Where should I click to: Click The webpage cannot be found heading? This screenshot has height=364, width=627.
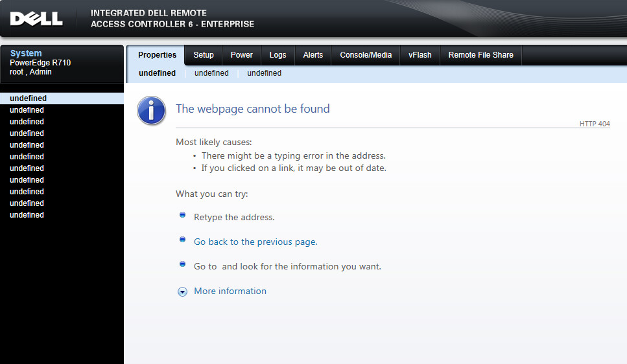[253, 109]
